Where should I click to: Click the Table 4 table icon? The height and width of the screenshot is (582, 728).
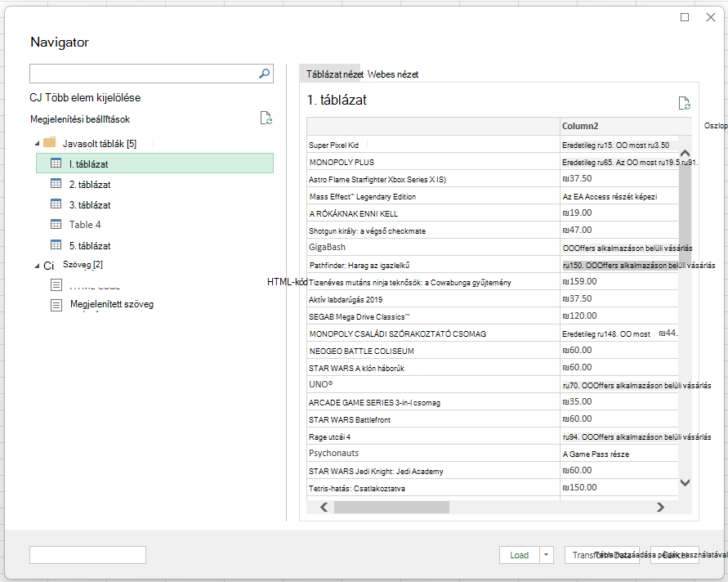click(x=56, y=224)
